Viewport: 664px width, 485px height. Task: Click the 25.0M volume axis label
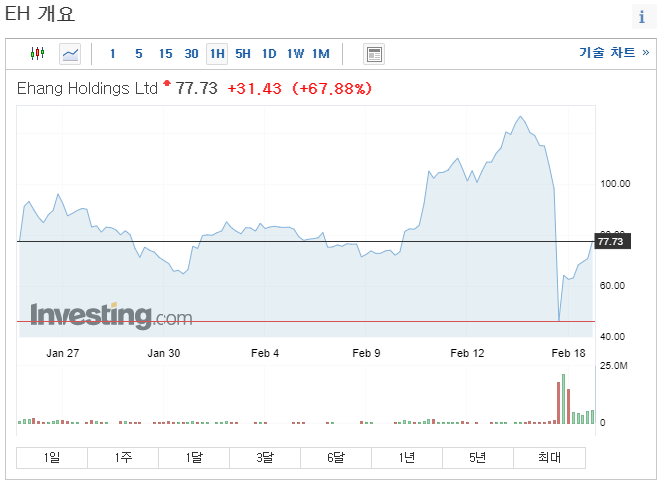click(x=614, y=366)
